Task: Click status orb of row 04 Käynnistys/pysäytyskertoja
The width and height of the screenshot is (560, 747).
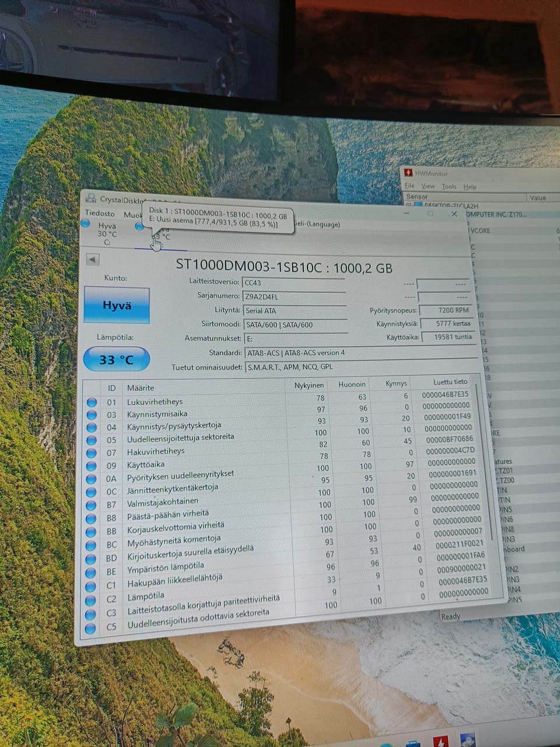Action: pyautogui.click(x=92, y=427)
